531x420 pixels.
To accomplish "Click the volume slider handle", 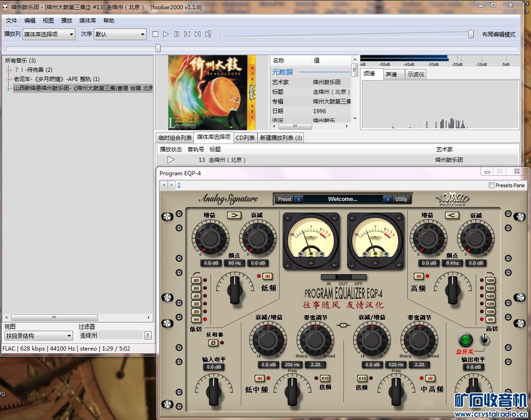I will [471, 34].
